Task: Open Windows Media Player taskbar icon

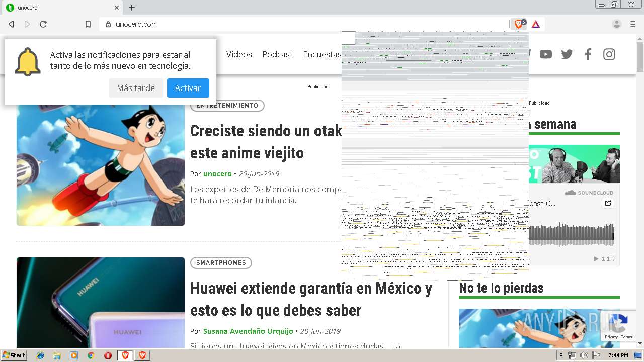Action: point(74,355)
